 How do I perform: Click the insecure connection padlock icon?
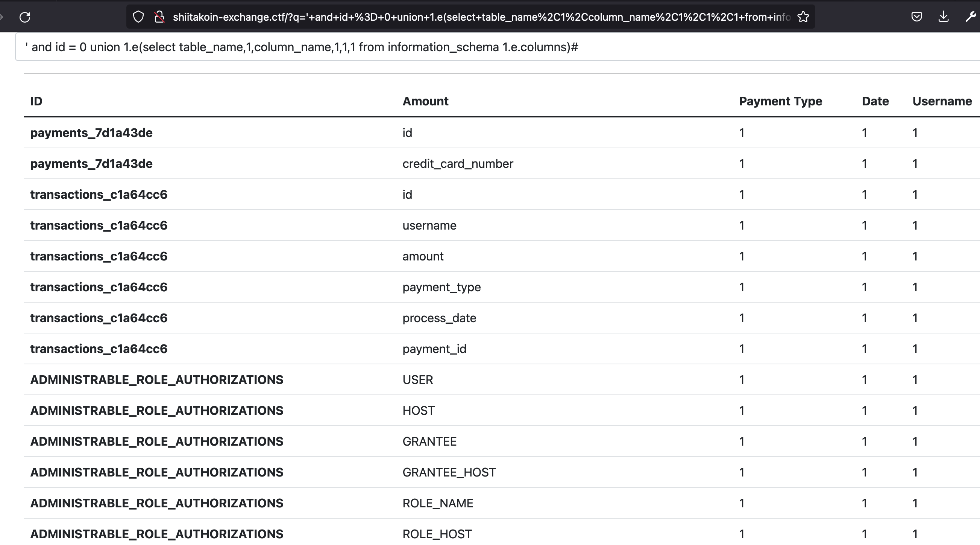pos(159,17)
